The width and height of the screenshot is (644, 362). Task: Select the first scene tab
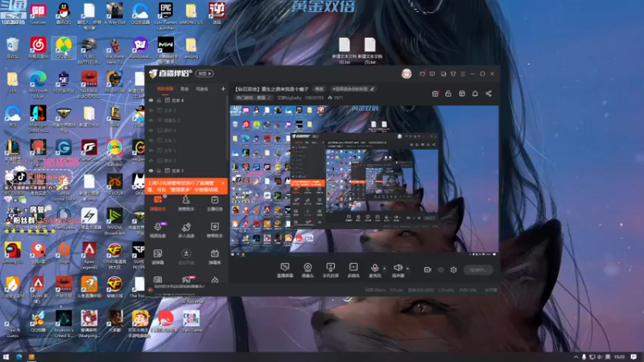click(165, 88)
